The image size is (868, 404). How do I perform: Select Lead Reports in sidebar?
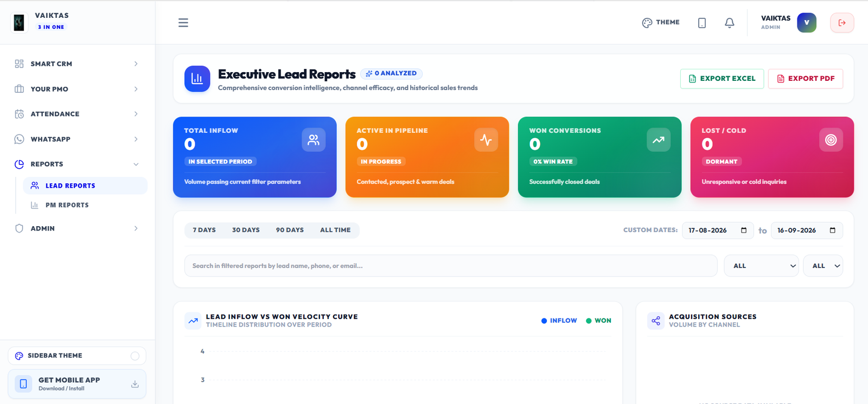(85, 185)
